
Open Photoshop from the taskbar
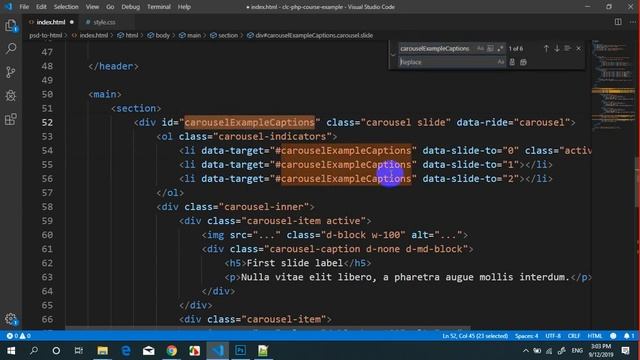[x=240, y=351]
